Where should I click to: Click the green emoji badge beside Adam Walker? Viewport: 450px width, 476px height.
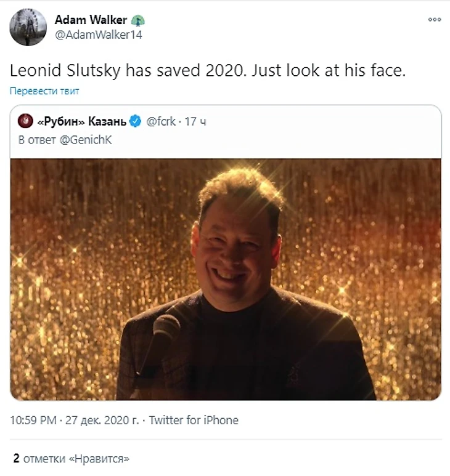click(x=136, y=20)
